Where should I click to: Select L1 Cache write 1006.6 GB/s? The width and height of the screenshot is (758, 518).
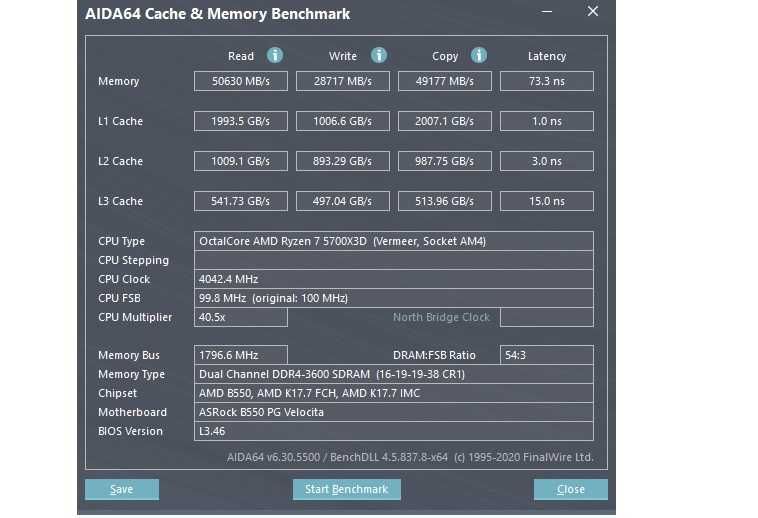[343, 121]
